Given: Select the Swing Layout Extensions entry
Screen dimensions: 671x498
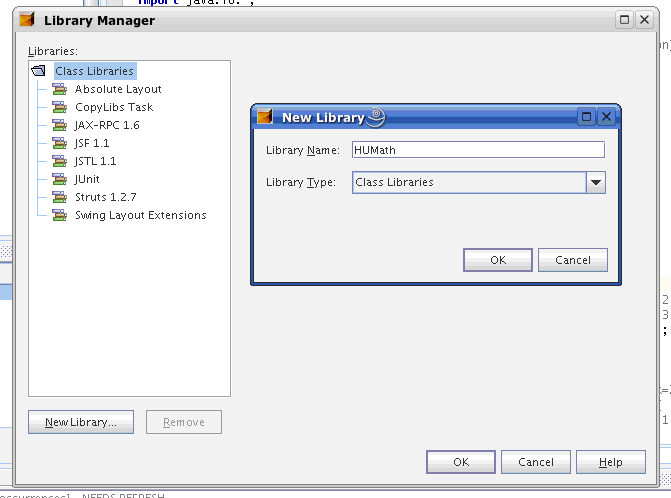Looking at the screenshot, I should (x=140, y=215).
